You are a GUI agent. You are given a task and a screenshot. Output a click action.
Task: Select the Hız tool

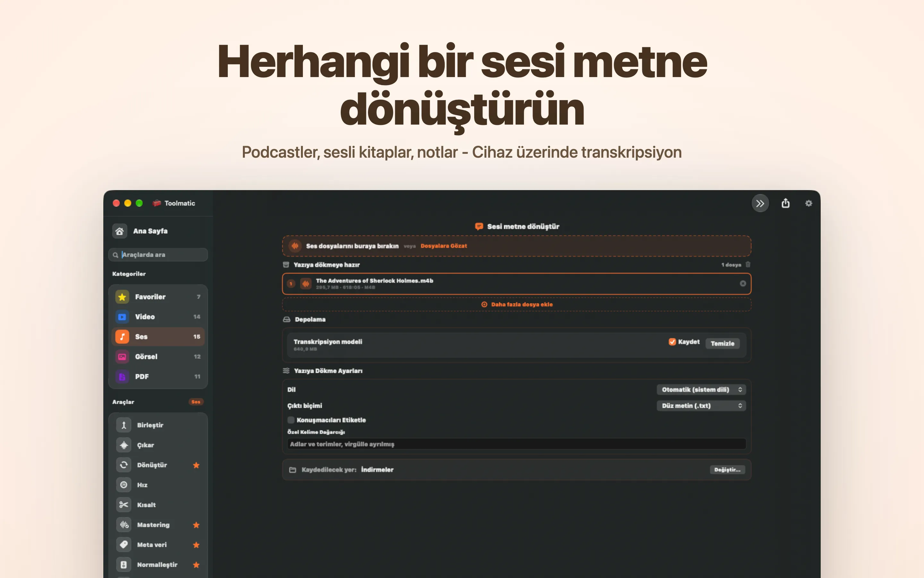[x=158, y=485]
